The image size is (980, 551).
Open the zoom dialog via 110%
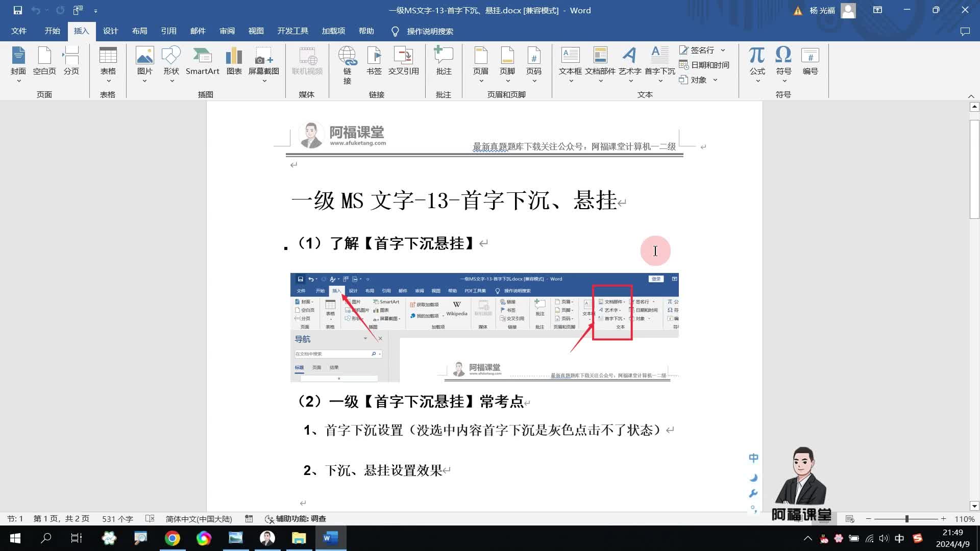click(x=964, y=519)
